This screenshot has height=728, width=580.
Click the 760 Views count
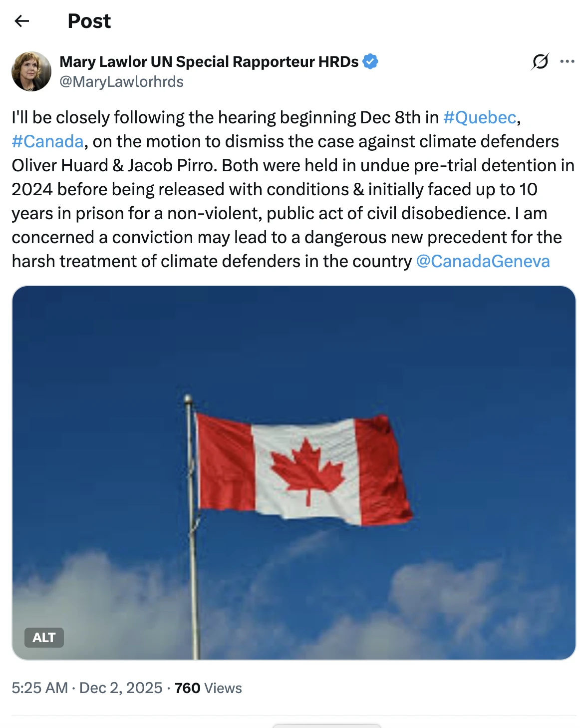208,688
